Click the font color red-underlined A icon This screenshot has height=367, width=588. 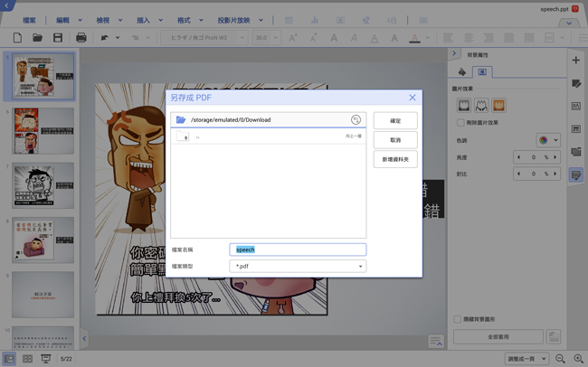click(414, 38)
